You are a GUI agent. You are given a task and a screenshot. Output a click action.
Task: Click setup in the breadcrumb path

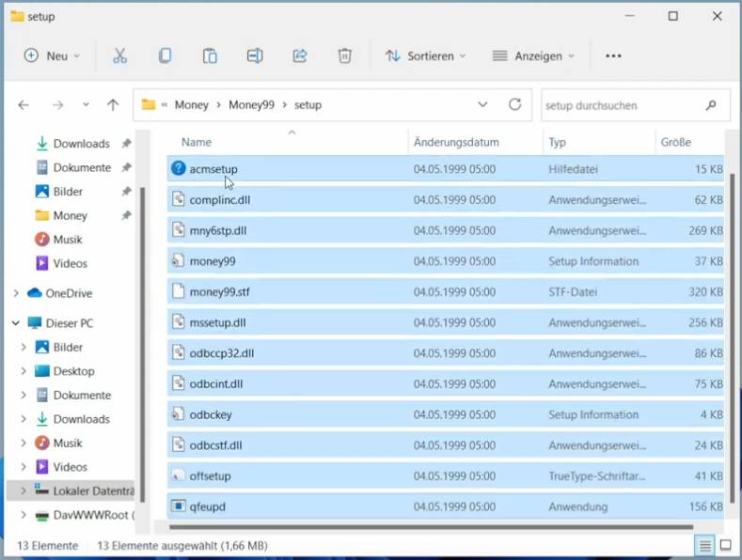[308, 104]
